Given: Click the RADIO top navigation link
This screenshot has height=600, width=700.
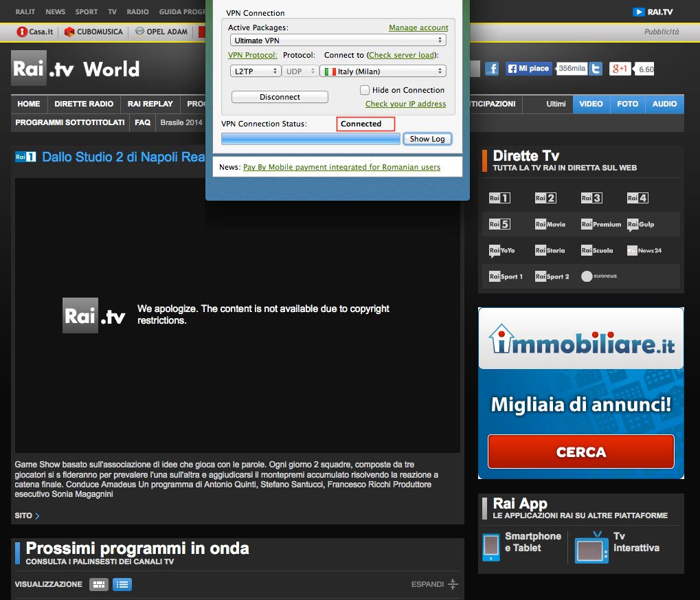Looking at the screenshot, I should pos(137,12).
